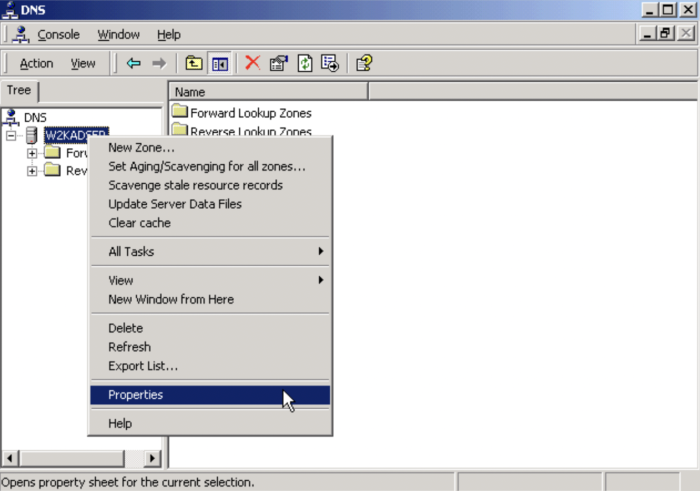
Task: Click the Export List toolbar icon
Action: point(330,63)
